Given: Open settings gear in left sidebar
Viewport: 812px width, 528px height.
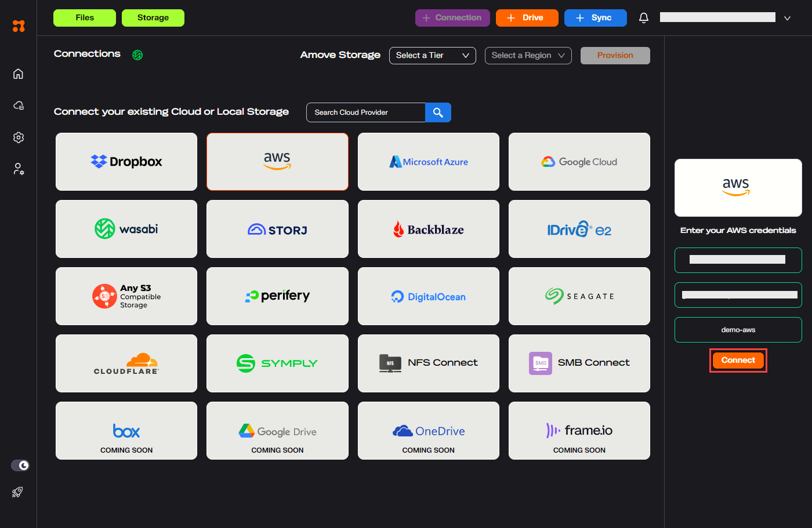Looking at the screenshot, I should coord(19,137).
